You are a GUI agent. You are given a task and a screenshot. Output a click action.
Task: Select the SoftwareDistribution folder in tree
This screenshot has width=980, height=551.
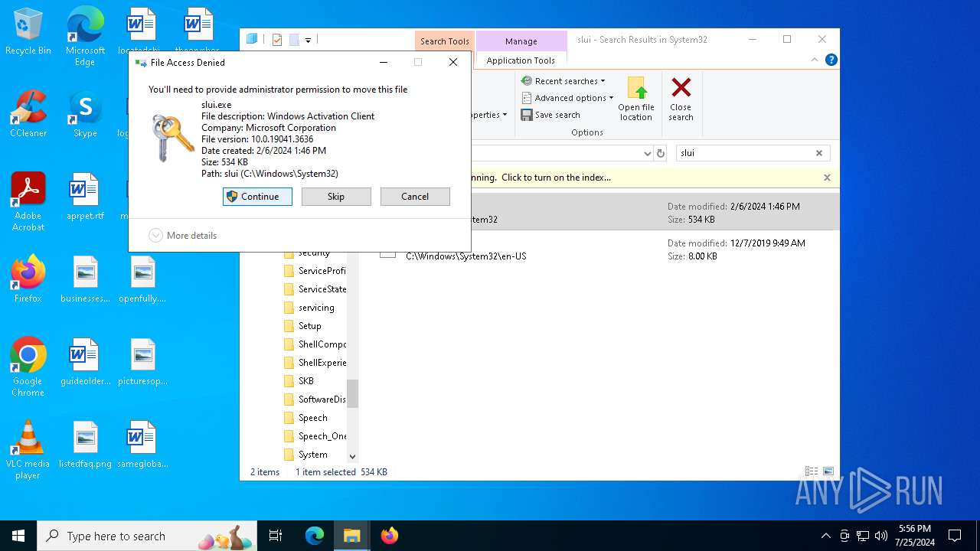coord(315,399)
